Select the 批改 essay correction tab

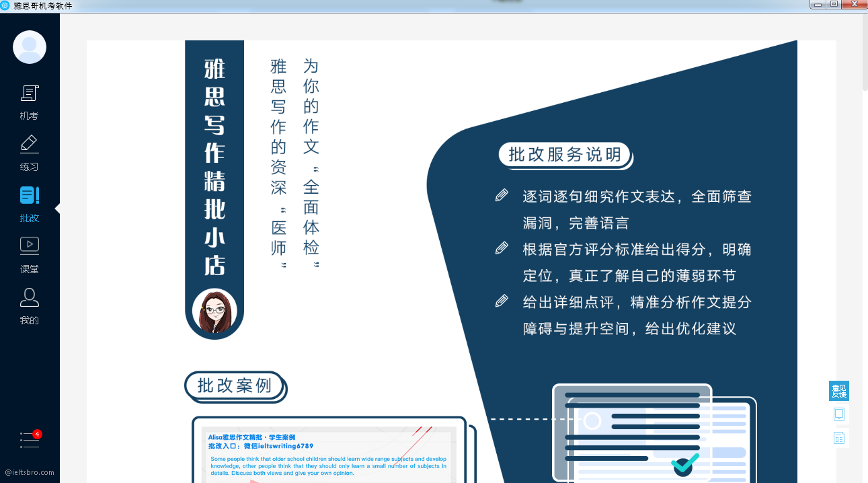(30, 205)
